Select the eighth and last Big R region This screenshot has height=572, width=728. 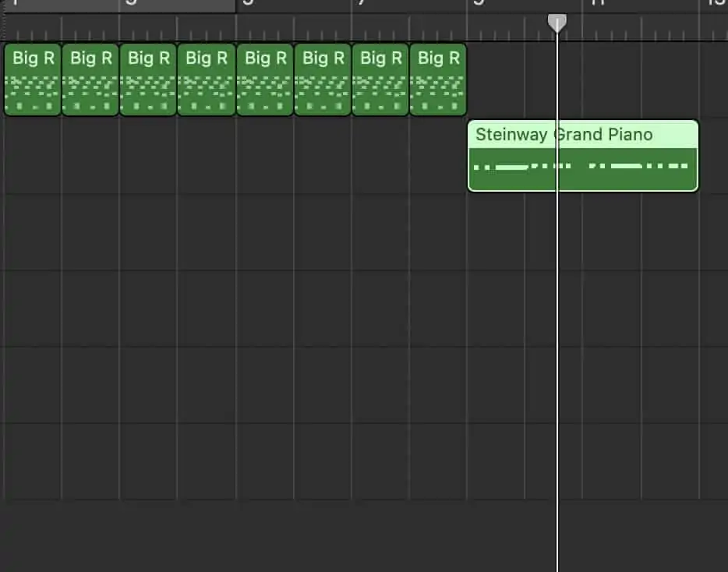pos(438,79)
